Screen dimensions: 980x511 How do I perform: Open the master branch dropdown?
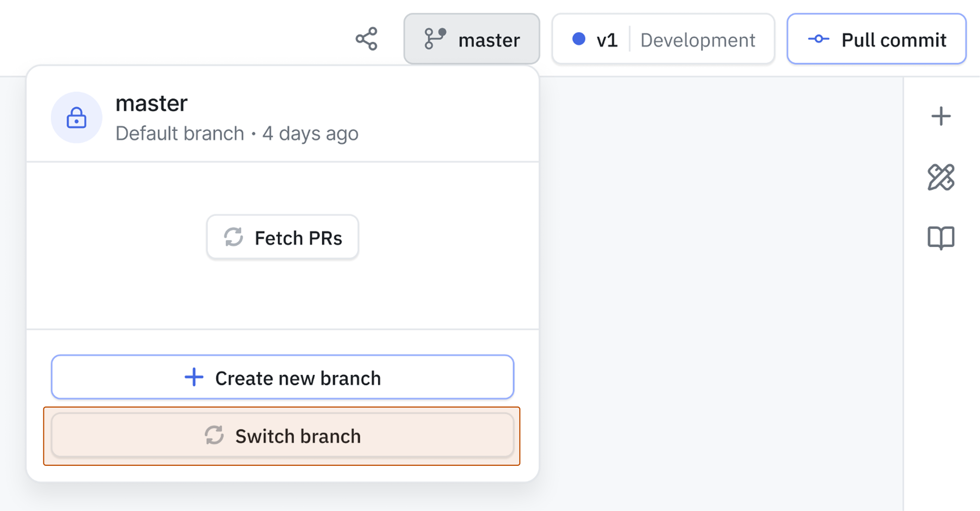point(472,39)
